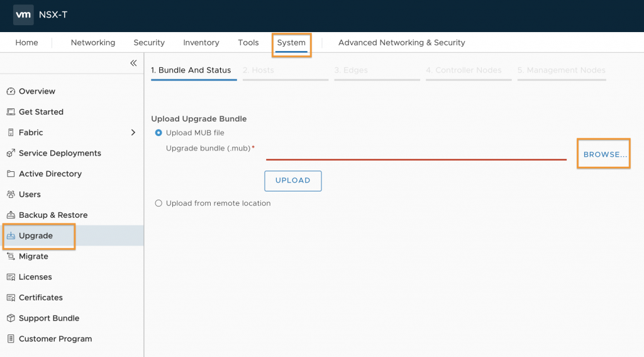The height and width of the screenshot is (357, 644).
Task: Open Certificates in the sidebar
Action: point(41,297)
